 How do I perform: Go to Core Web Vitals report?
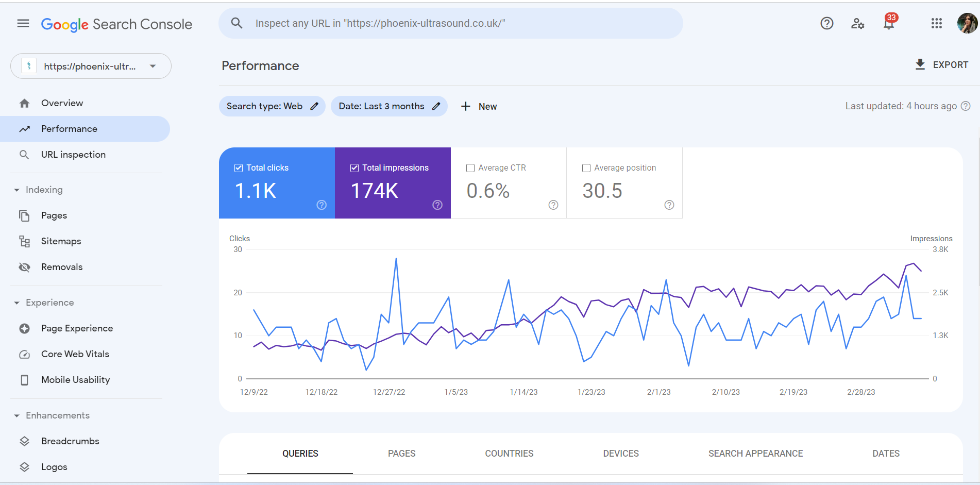coord(75,354)
